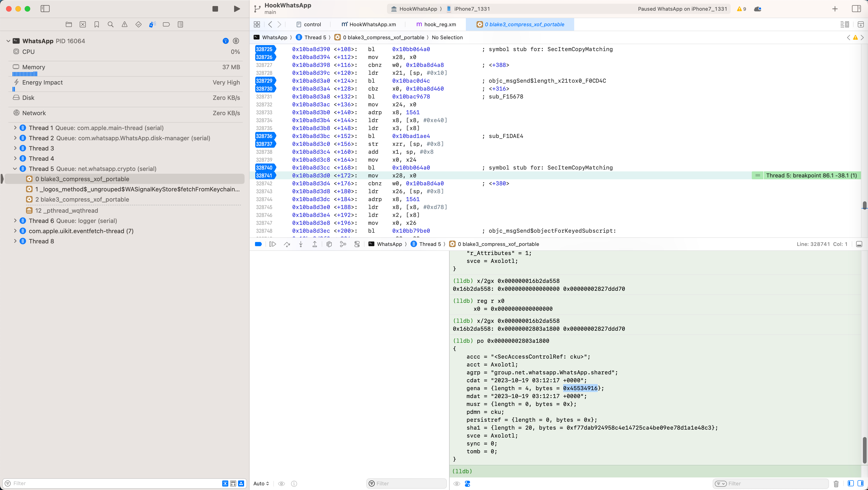
Task: Open the Source Control navigator icon
Action: [83, 24]
